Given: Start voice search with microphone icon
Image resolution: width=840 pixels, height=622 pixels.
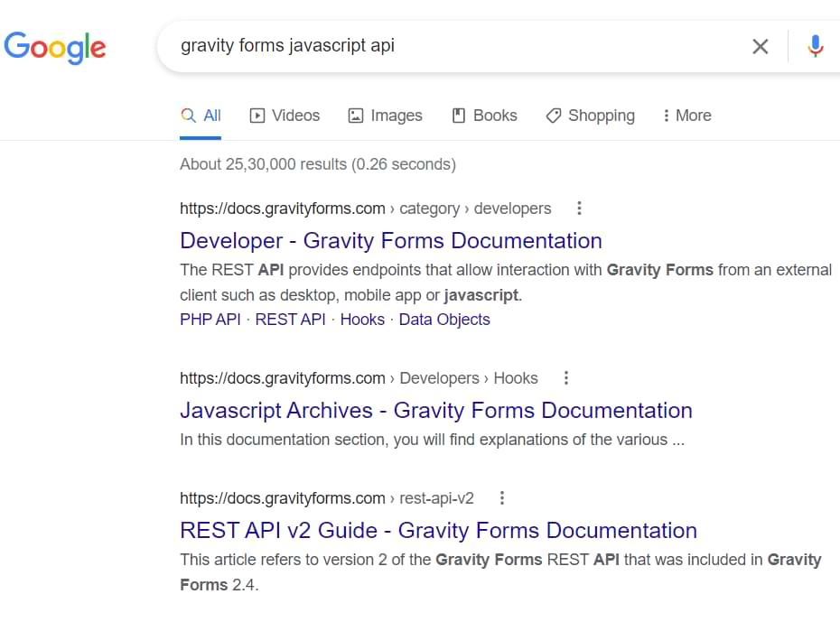Looking at the screenshot, I should tap(815, 46).
